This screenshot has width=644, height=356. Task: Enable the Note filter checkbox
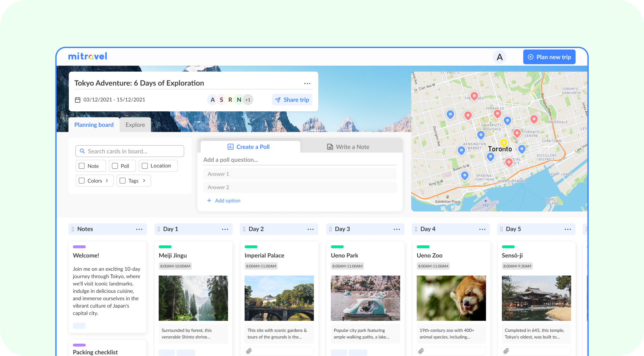(82, 166)
